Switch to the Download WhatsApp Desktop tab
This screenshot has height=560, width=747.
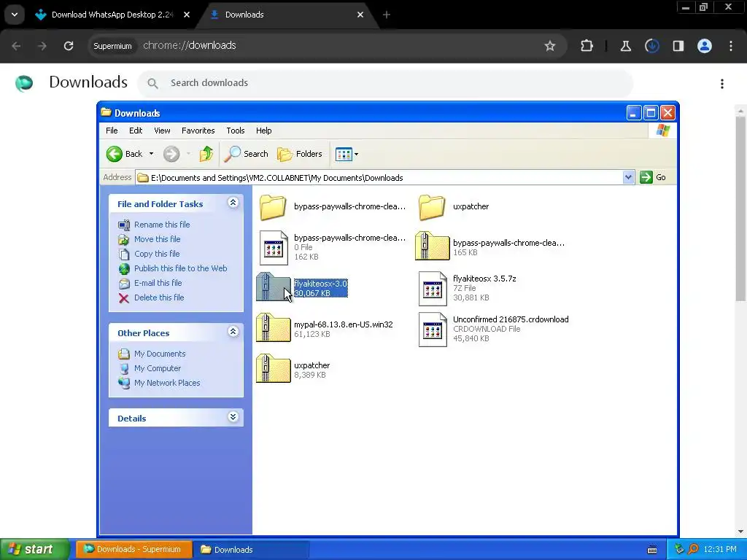pyautogui.click(x=112, y=15)
